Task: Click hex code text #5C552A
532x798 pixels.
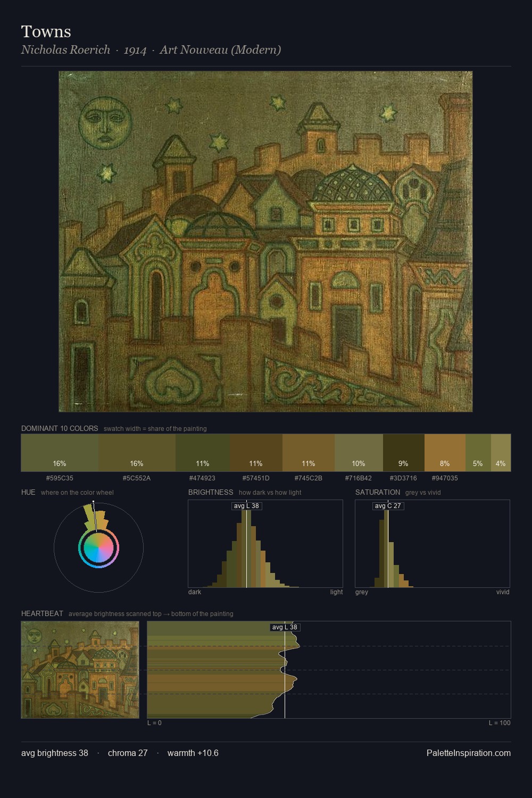Action: [x=137, y=478]
